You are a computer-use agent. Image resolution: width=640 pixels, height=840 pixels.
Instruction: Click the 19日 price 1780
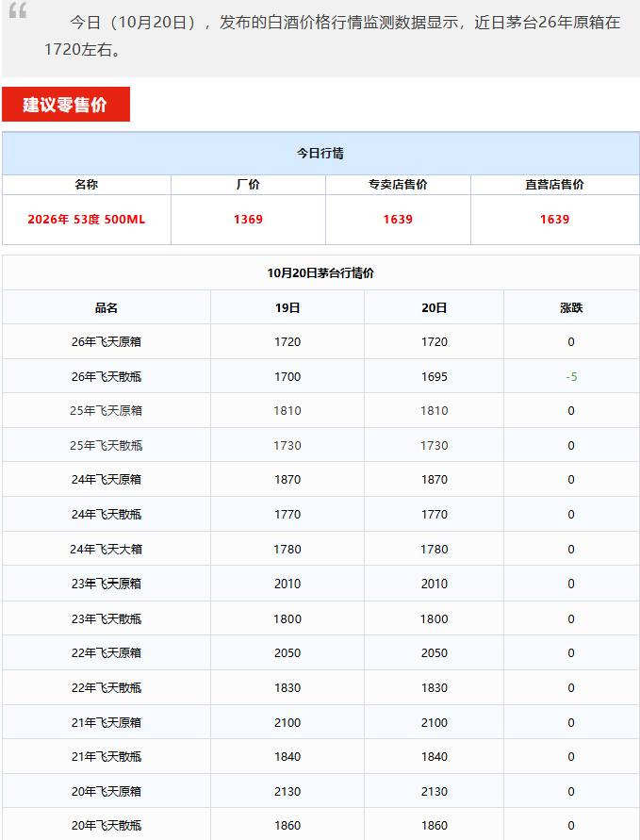click(x=287, y=549)
